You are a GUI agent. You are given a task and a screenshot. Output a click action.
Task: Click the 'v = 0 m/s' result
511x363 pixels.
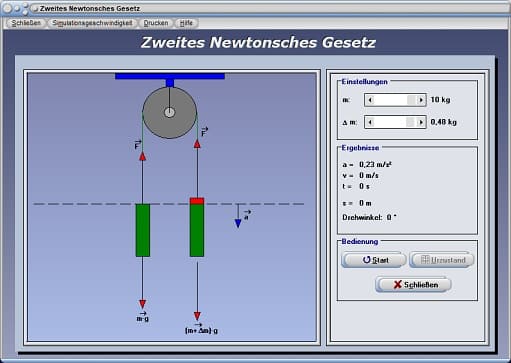point(360,175)
